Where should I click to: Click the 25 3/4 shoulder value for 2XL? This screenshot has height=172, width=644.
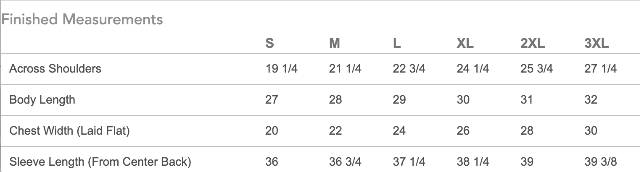pos(537,69)
